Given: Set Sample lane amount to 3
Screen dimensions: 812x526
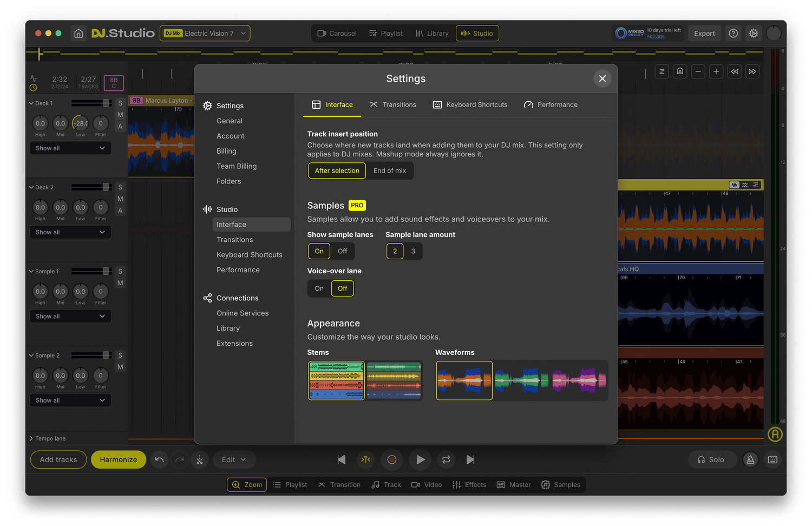Looking at the screenshot, I should click(413, 251).
